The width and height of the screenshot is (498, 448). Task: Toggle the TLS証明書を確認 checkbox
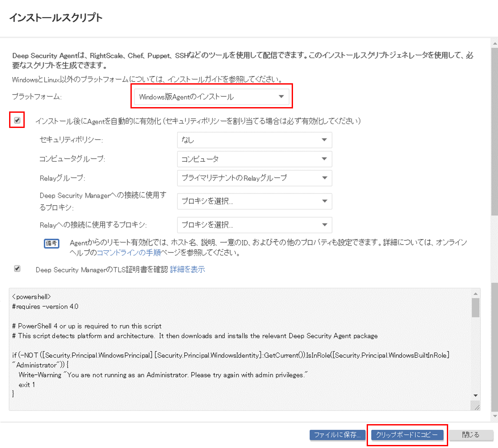17,269
